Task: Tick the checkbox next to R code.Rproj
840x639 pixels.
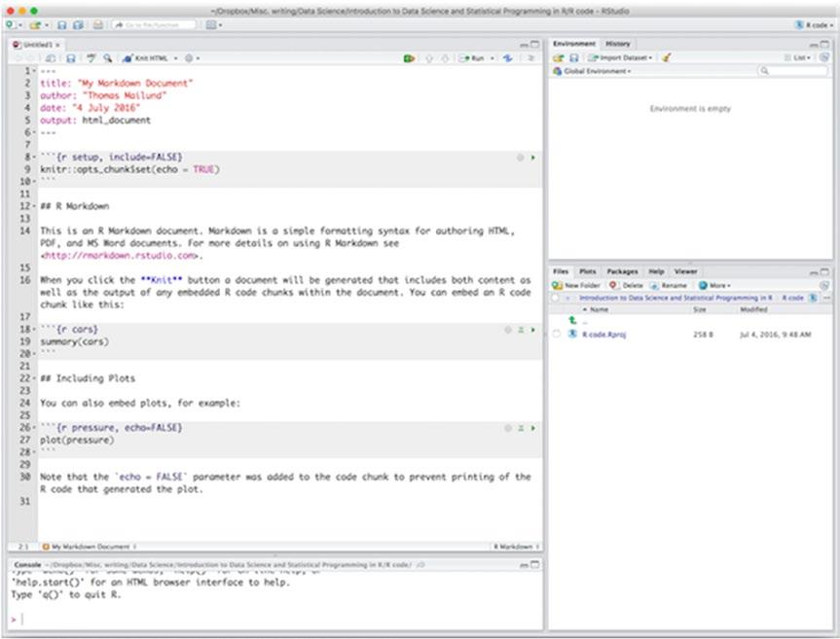Action: pos(557,335)
